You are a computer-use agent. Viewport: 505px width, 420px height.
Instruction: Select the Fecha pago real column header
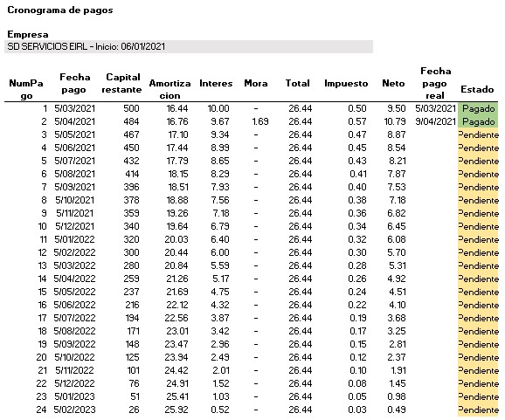pyautogui.click(x=435, y=83)
